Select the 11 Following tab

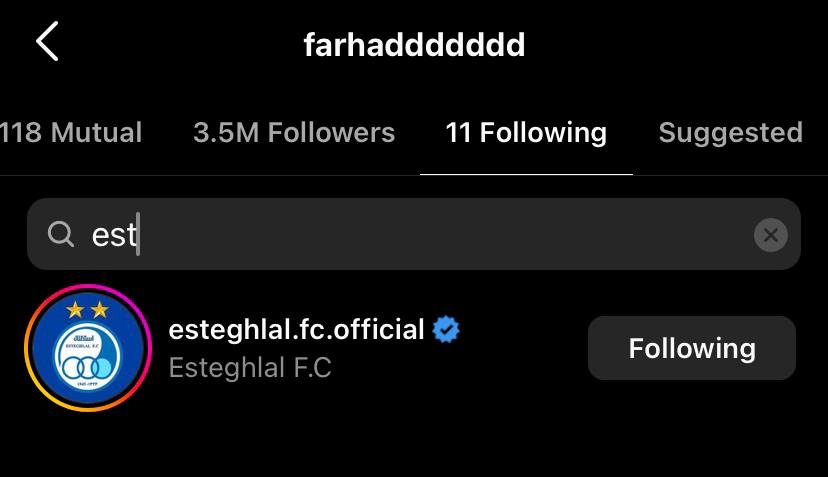(526, 133)
